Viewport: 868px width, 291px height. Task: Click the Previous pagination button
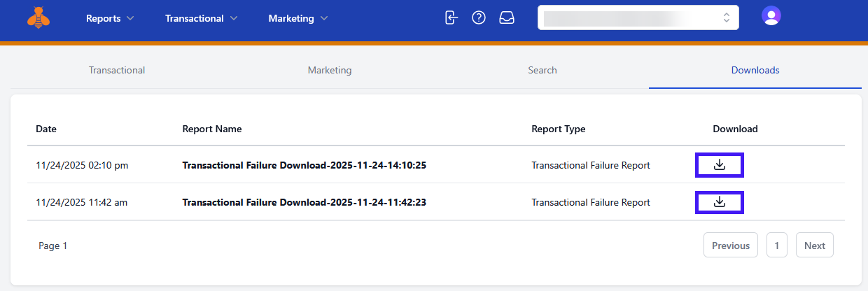730,246
